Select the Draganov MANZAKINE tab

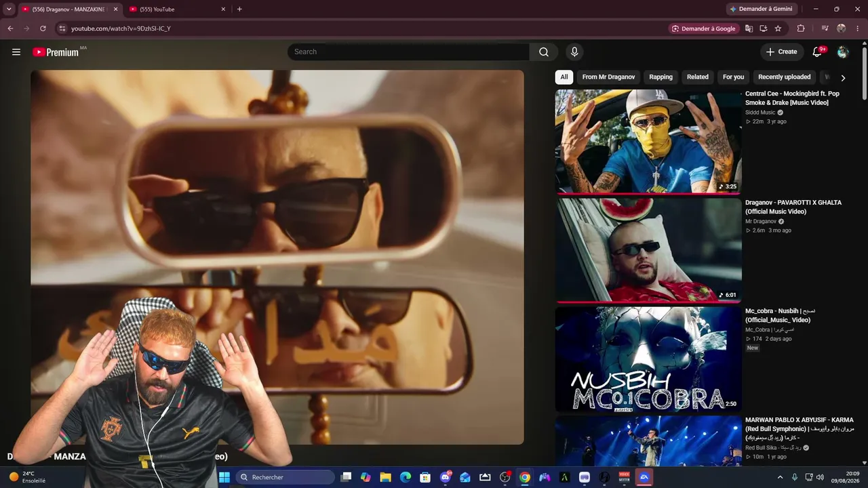click(x=71, y=9)
